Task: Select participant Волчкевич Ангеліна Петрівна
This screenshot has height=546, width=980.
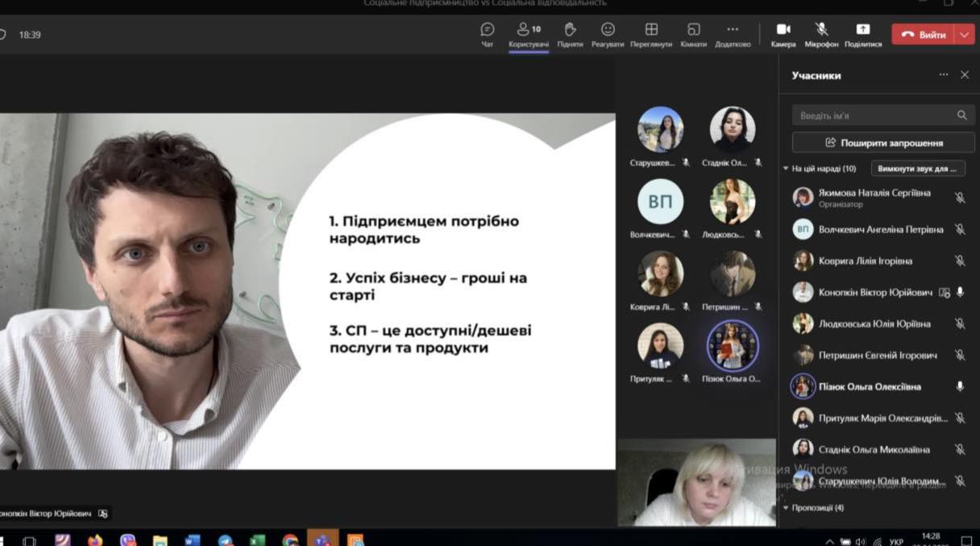Action: [881, 230]
